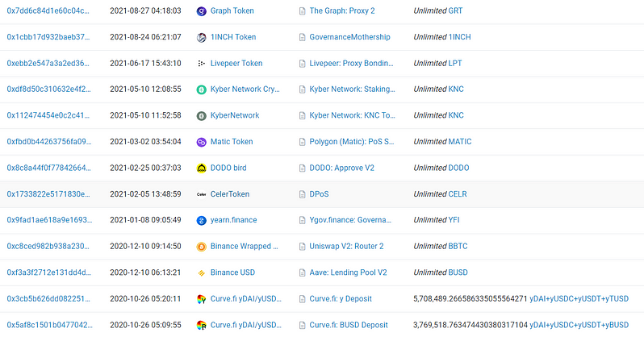Screen dimensions: 644x341
Task: Open GovernanceMothership spender link
Action: (x=350, y=37)
